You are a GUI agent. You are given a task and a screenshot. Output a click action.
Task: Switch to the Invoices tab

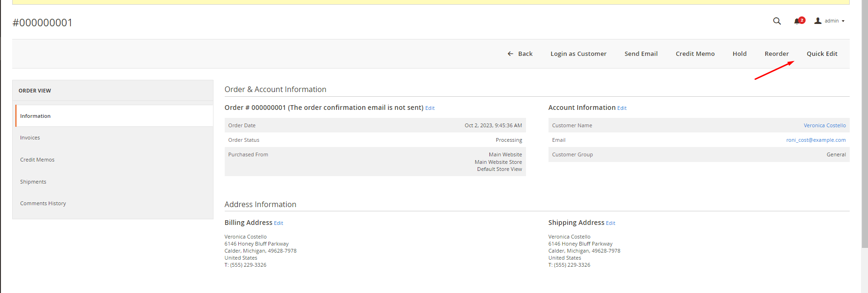[30, 138]
